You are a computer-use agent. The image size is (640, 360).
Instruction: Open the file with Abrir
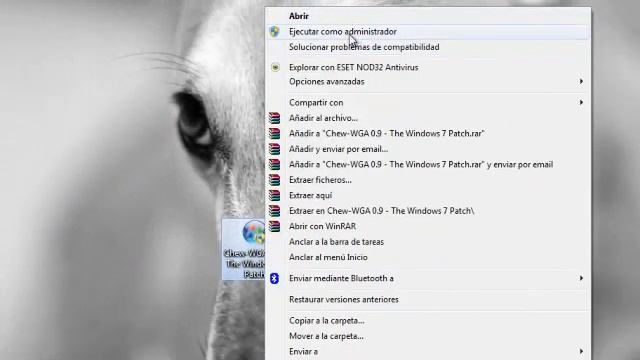point(299,16)
